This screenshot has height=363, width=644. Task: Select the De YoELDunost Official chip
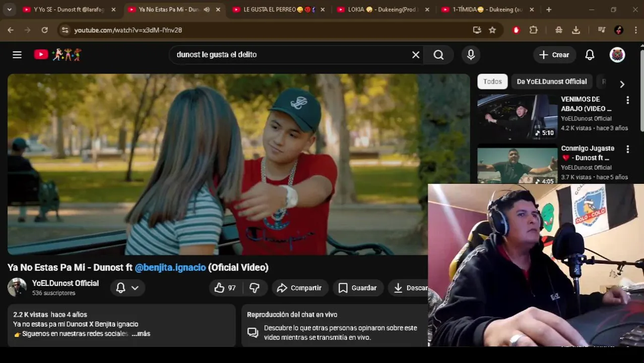[552, 82]
